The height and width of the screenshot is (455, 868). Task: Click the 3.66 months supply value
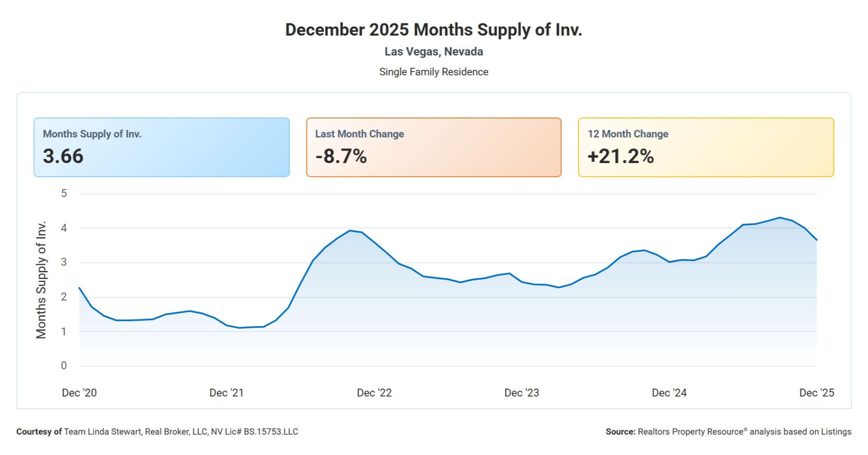pos(63,156)
